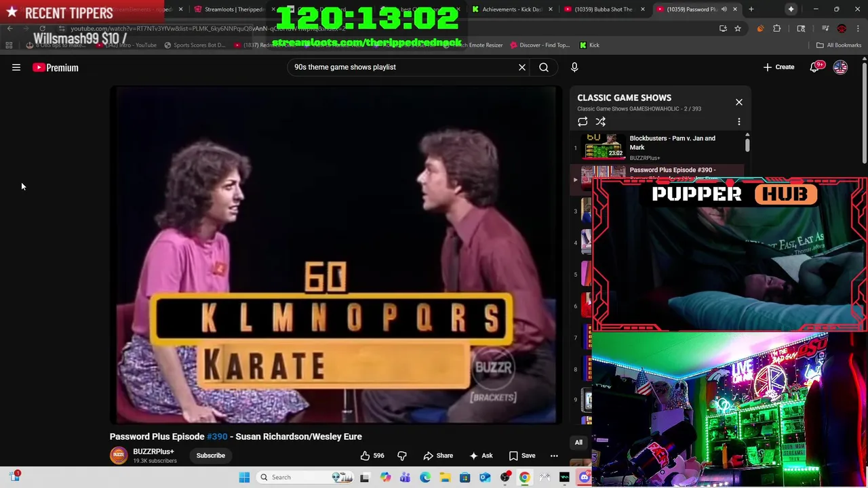Select the All filter chip below playlist
This screenshot has width=868, height=488.
[x=578, y=443]
